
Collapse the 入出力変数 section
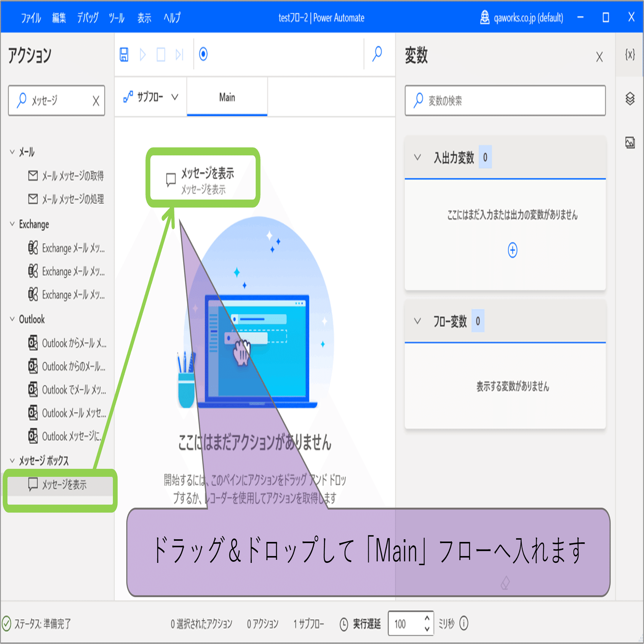[x=417, y=157]
